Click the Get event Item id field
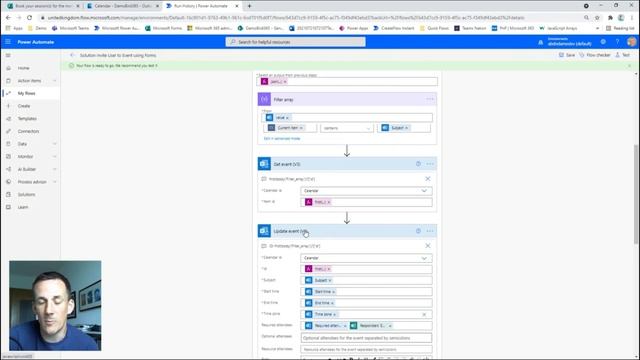640x360 pixels. [x=366, y=202]
